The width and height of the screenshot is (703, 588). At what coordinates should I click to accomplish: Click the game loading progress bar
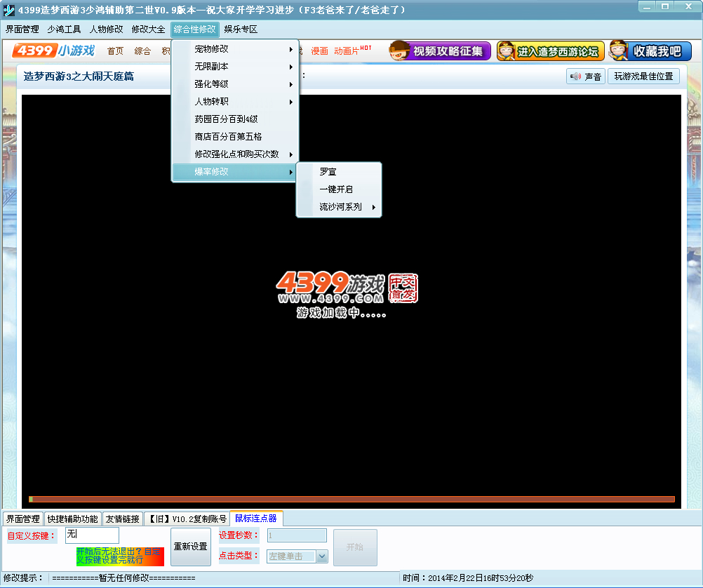pyautogui.click(x=352, y=499)
